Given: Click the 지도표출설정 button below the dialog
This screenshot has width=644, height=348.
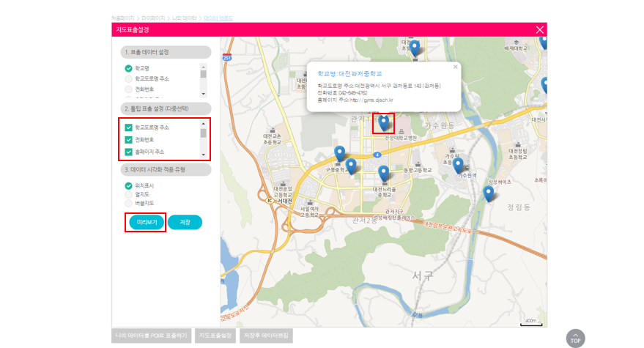Looking at the screenshot, I should click(215, 336).
